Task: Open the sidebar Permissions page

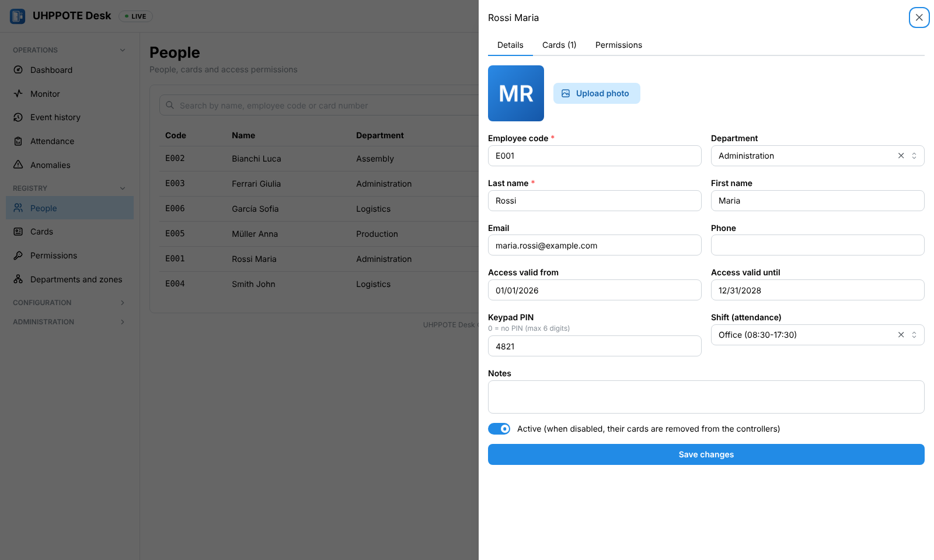Action: coord(69,256)
